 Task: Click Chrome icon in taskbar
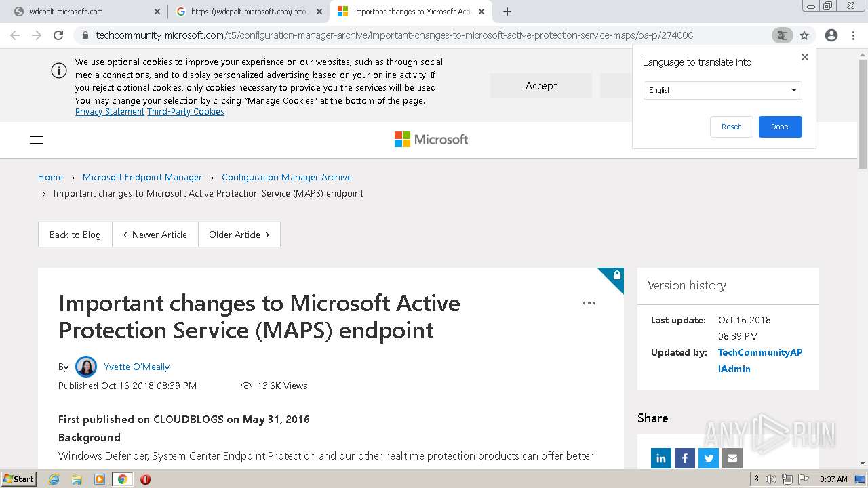coord(122,479)
